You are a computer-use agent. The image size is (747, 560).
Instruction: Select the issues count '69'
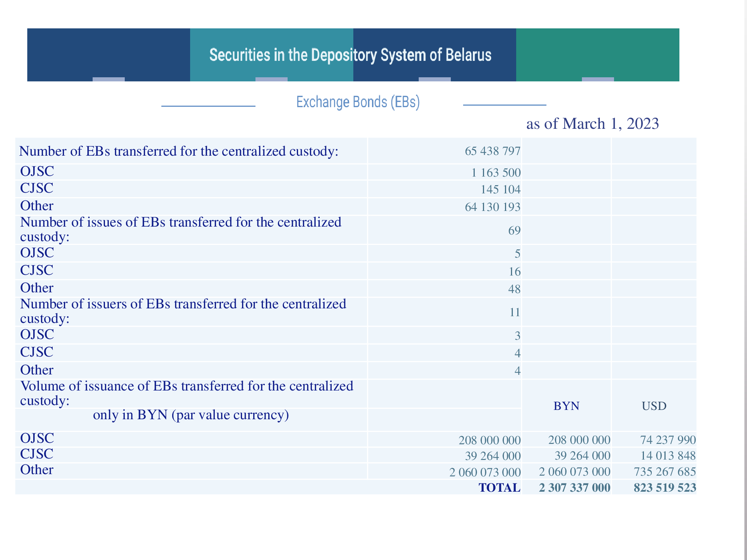coord(514,231)
